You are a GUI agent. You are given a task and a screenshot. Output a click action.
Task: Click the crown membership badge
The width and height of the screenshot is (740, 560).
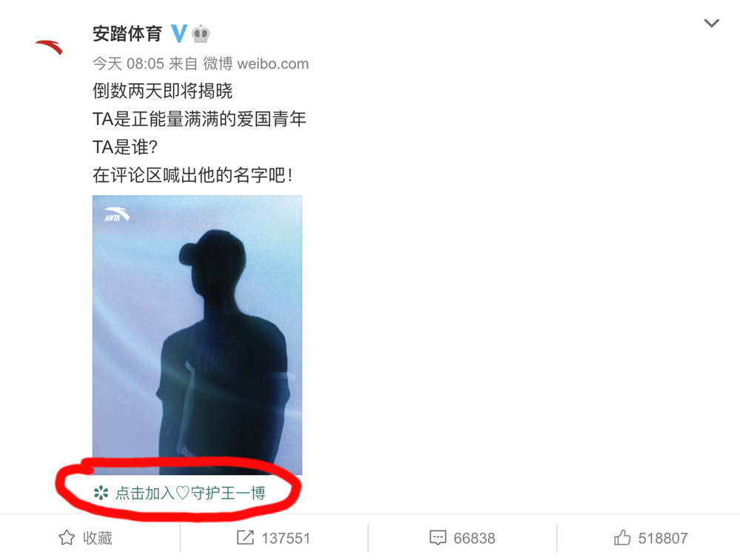[201, 34]
